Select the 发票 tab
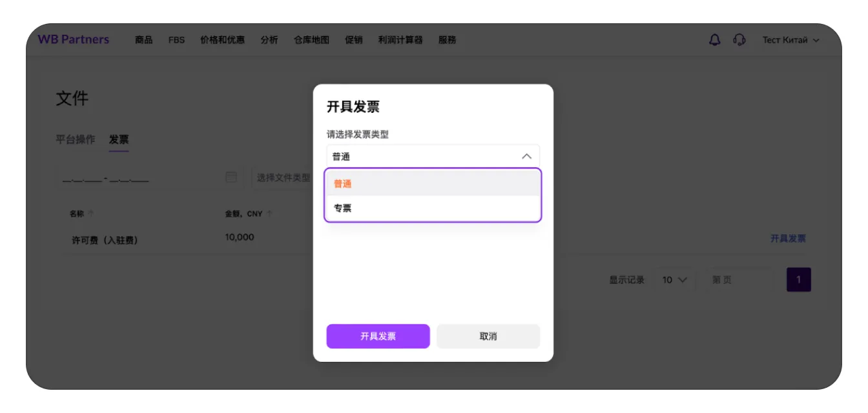868x413 pixels. click(119, 139)
